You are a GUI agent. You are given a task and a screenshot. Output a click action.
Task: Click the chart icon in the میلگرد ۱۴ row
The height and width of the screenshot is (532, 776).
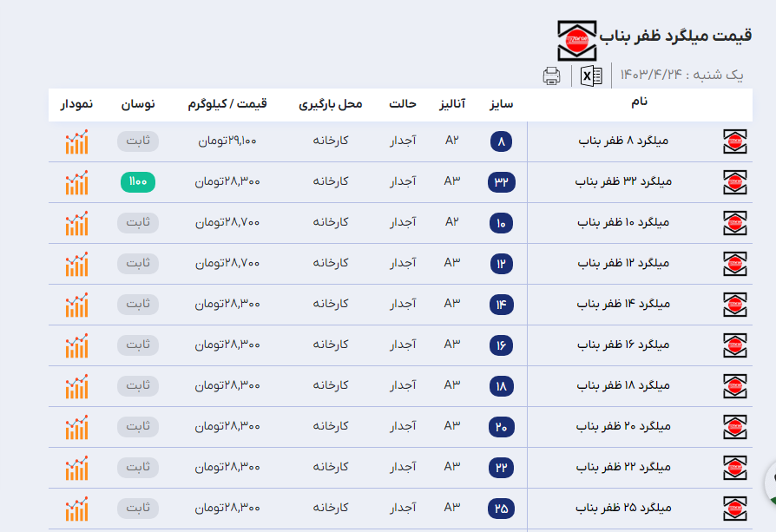[x=76, y=305]
